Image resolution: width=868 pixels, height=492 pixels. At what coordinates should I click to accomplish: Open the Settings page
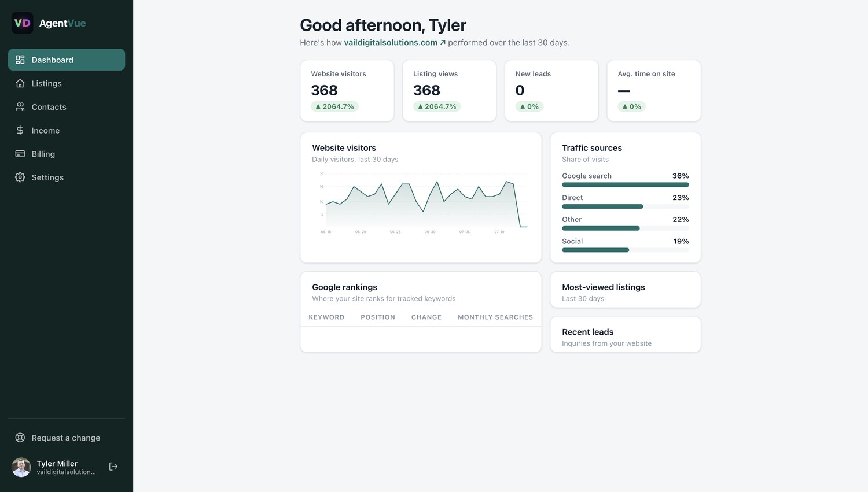[x=67, y=177]
